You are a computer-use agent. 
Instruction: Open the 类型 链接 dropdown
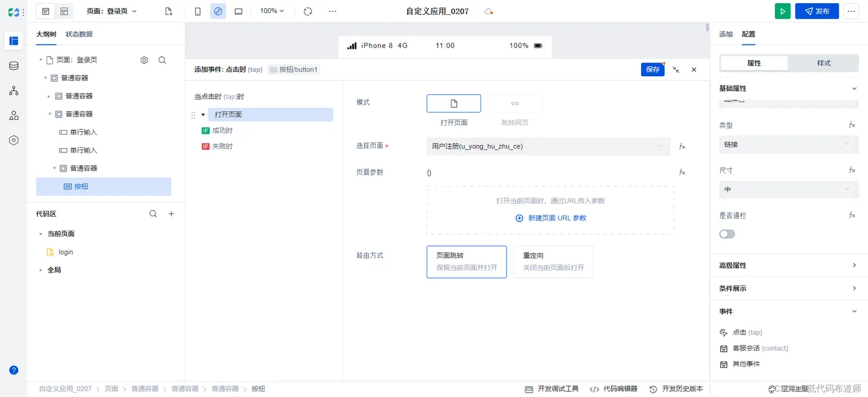click(789, 144)
